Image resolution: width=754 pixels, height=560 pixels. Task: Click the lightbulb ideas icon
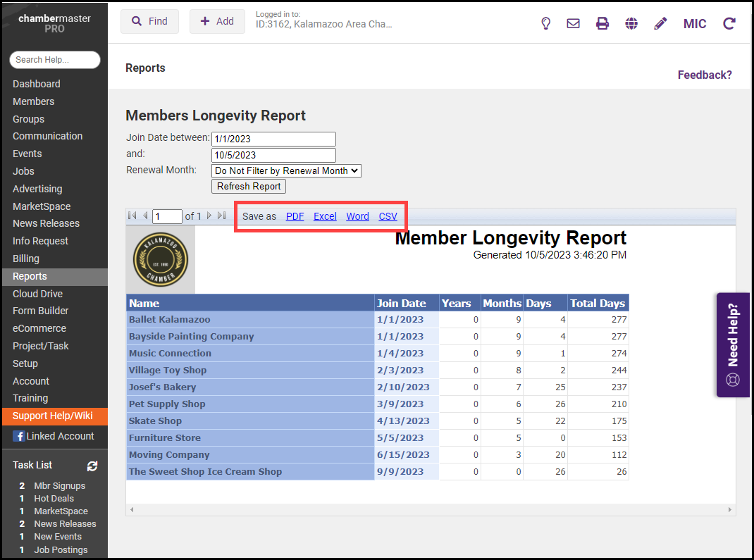[545, 23]
